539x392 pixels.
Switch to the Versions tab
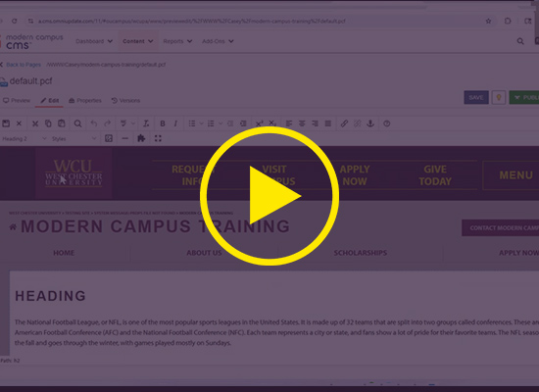tap(125, 100)
